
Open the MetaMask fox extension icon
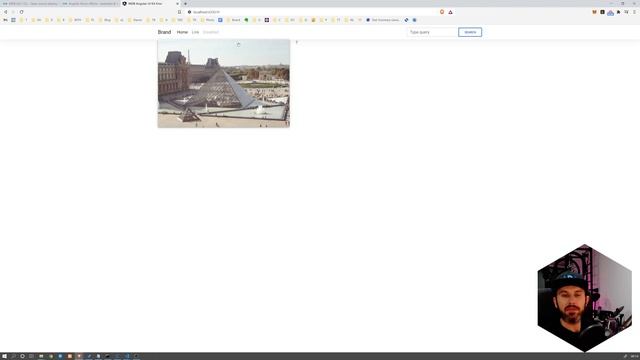[x=594, y=12]
